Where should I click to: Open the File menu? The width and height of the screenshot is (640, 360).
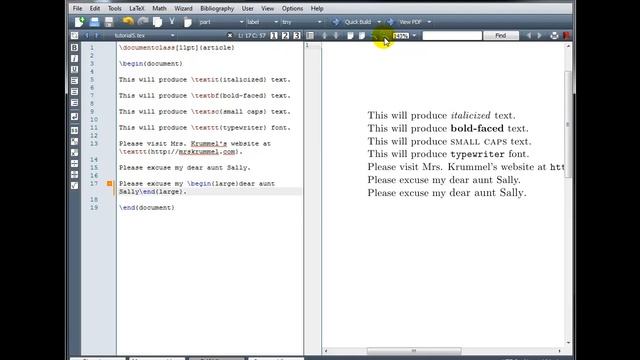tap(77, 8)
